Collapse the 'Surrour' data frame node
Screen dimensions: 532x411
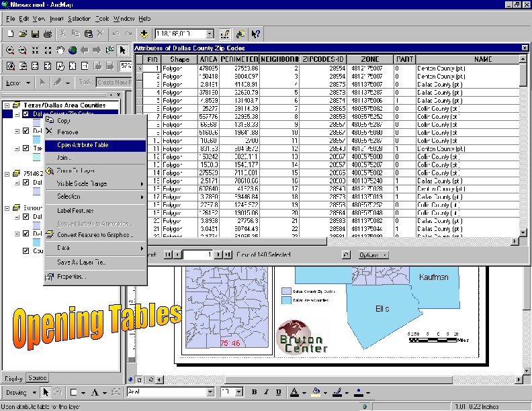coord(7,208)
